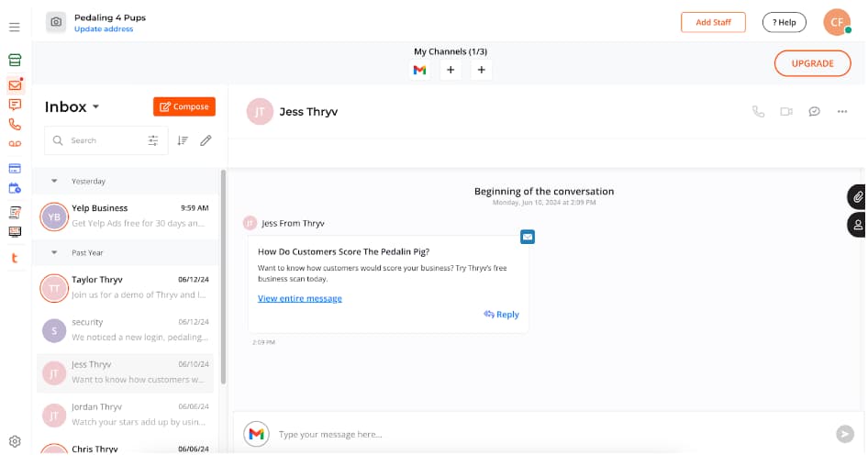Click the business logo camera placeholder

click(56, 22)
